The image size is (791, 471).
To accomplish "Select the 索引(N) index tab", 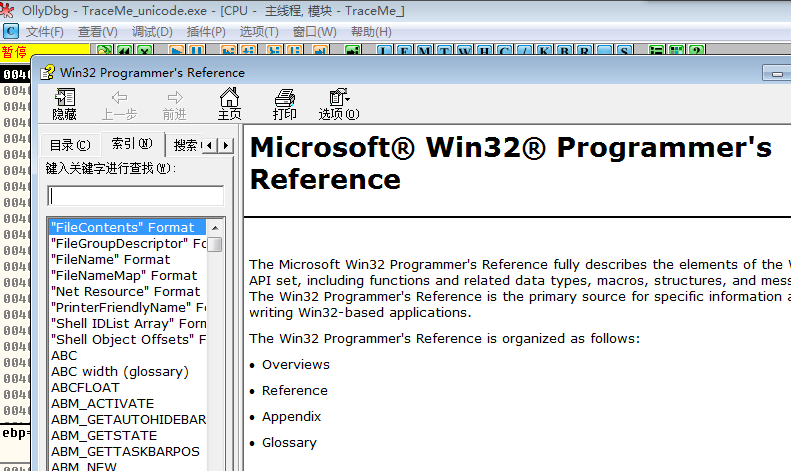I will point(133,144).
